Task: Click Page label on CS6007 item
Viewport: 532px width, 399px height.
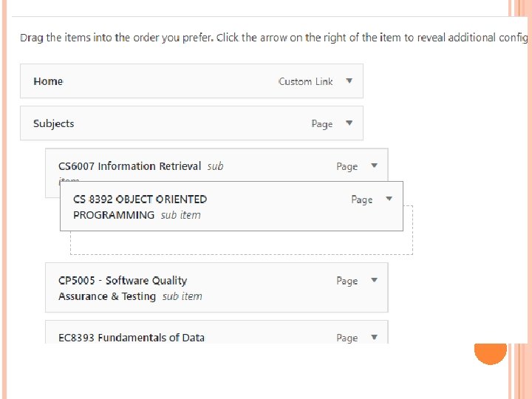Action: (347, 167)
